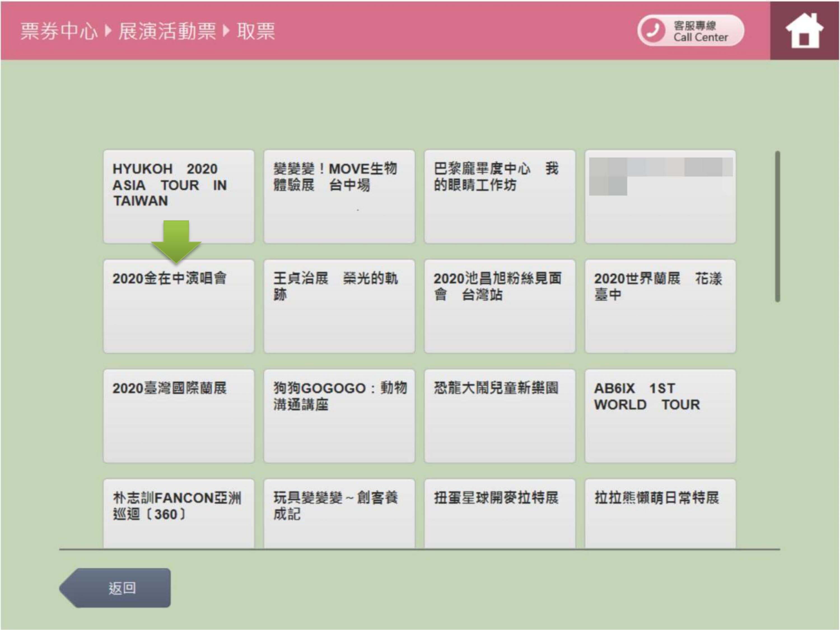Open 巴黎龐畢度中心 我的眼睛工作坊 tile
This screenshot has width=840, height=630.
tap(499, 196)
